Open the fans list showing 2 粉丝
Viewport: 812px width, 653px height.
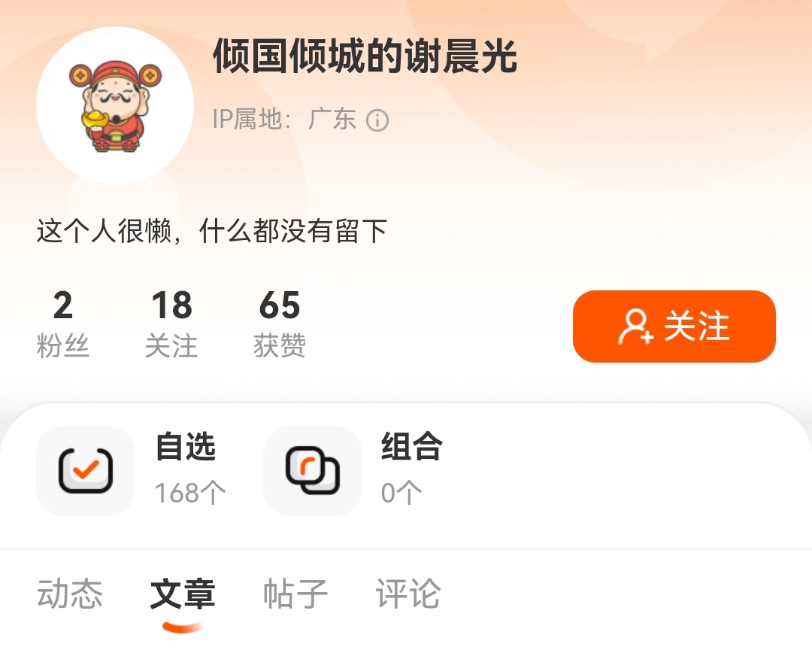[62, 324]
